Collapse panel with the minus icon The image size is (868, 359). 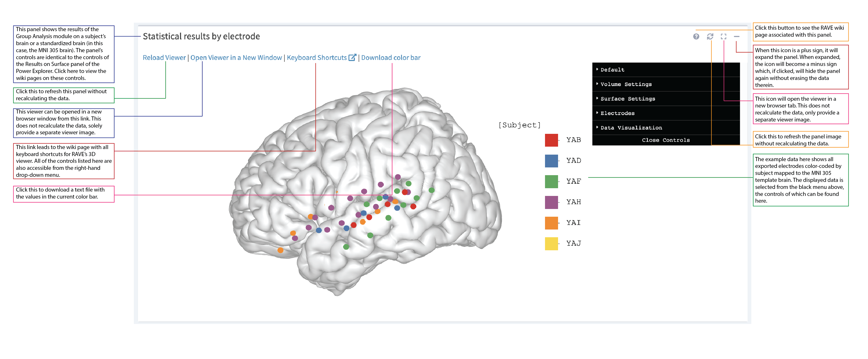(737, 36)
